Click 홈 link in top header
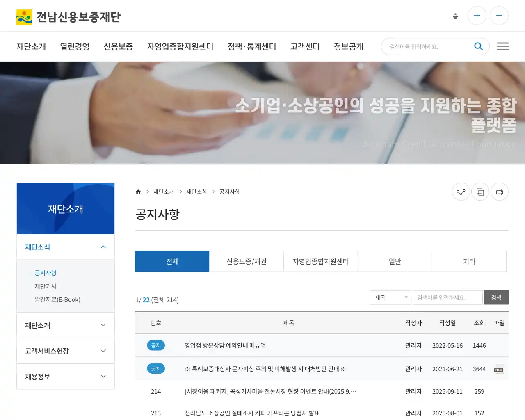This screenshot has height=420, width=525. click(455, 16)
